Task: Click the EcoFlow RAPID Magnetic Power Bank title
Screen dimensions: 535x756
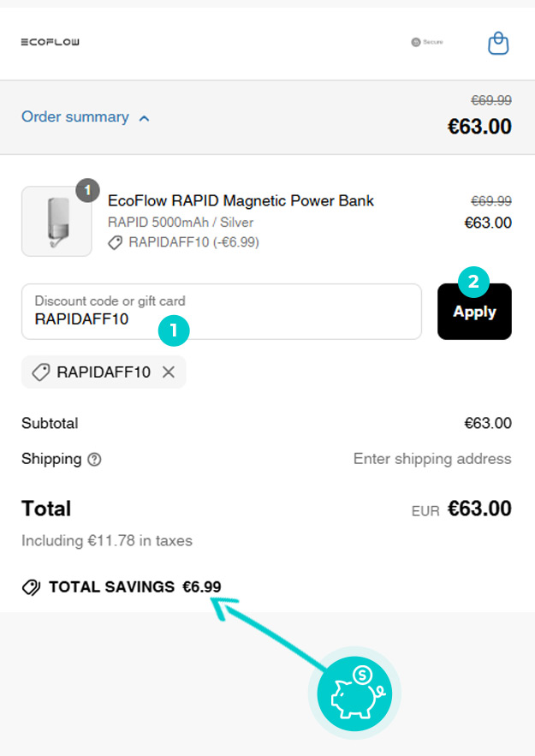Action: pos(242,201)
